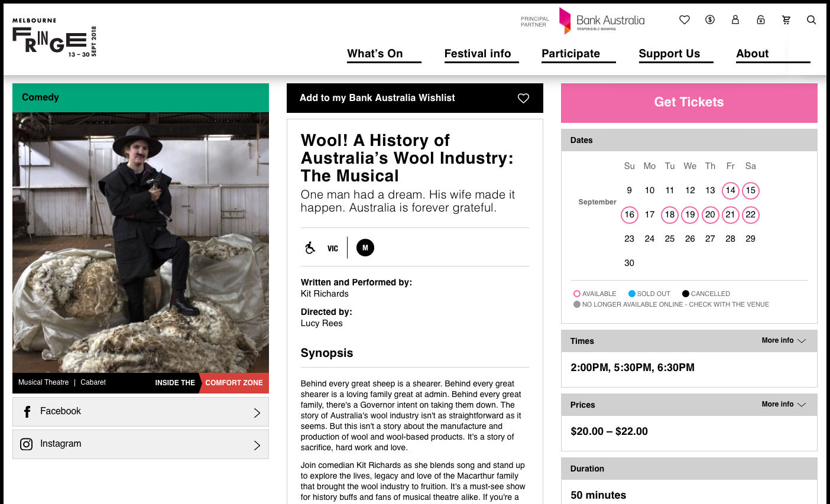This screenshot has width=830, height=504.
Task: Expand the Facebook link row
Action: coord(141,412)
